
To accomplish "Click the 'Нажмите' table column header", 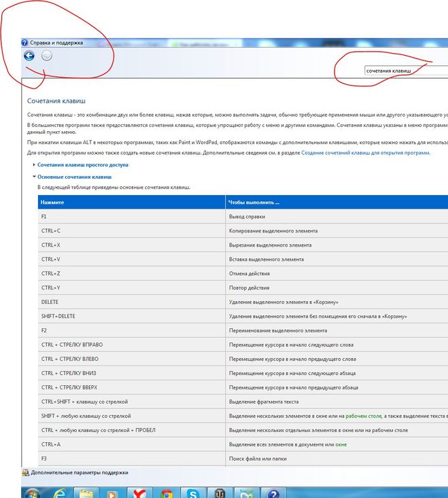I will [52, 202].
